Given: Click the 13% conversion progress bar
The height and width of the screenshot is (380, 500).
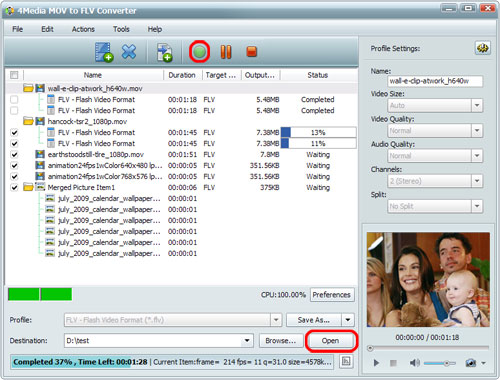Looking at the screenshot, I should click(x=318, y=132).
